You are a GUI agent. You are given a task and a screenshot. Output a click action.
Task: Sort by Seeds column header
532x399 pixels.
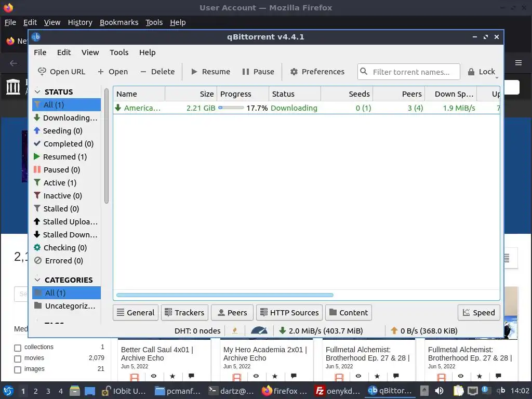point(347,94)
